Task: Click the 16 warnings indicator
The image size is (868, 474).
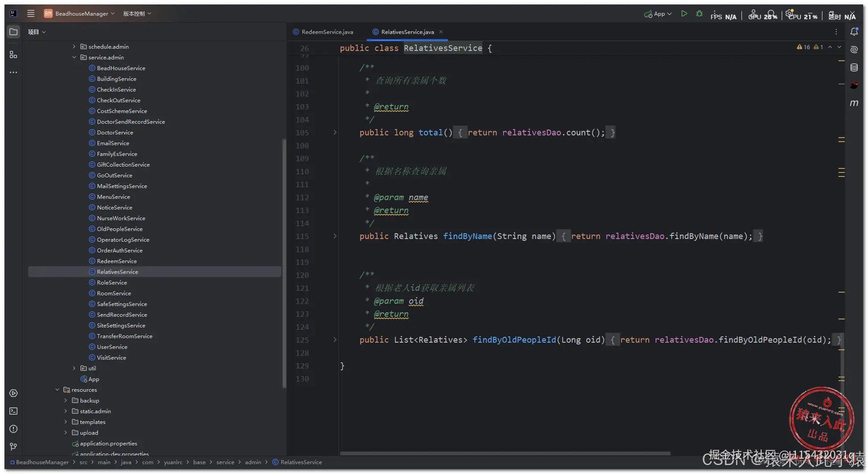Action: coord(804,47)
